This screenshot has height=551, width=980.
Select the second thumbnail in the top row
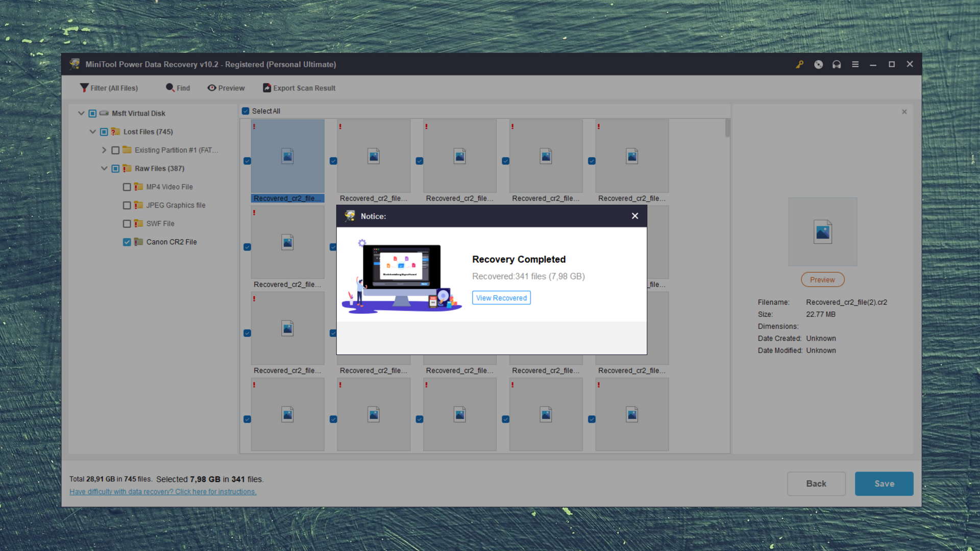coord(374,156)
